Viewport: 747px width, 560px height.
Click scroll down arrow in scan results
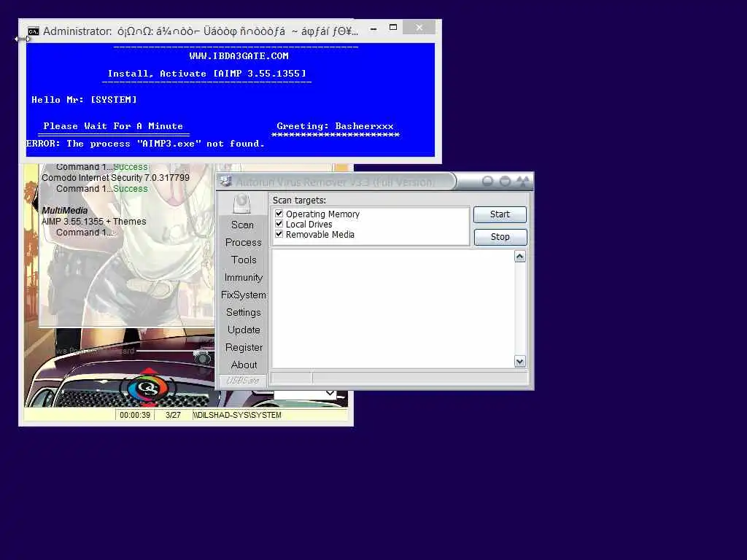[x=519, y=362]
